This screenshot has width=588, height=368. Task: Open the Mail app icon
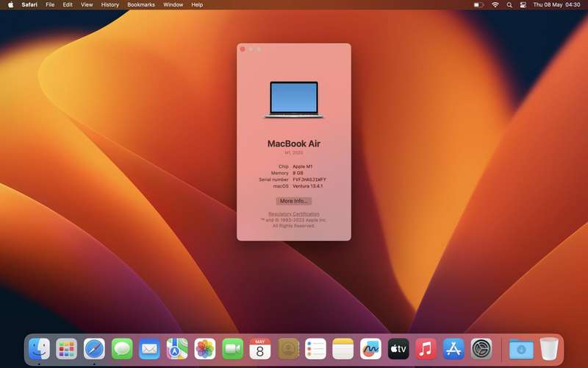click(x=149, y=349)
